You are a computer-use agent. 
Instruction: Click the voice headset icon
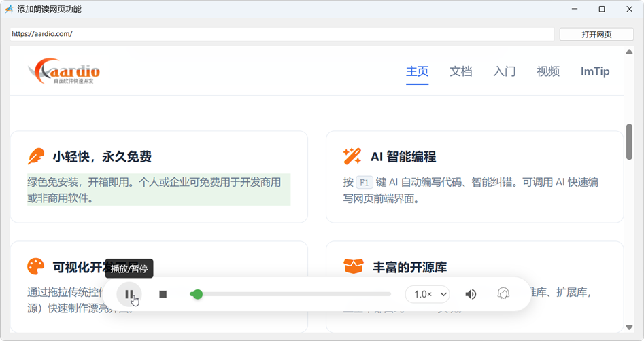point(503,294)
